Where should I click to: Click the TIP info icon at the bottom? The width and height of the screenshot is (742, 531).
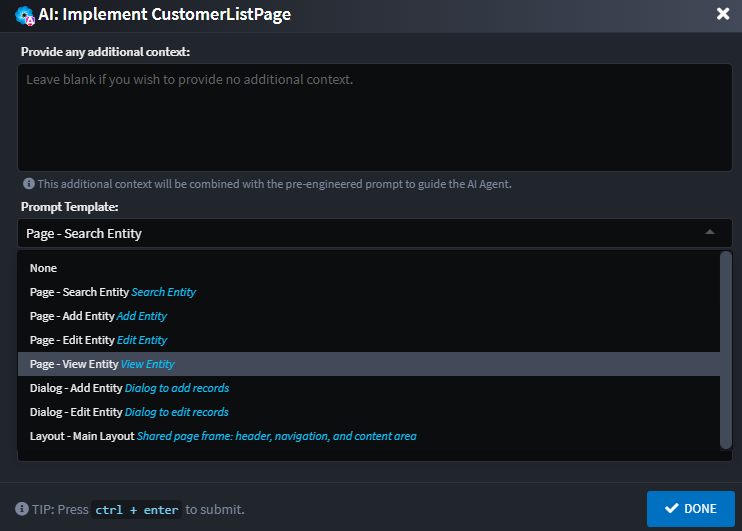21,509
